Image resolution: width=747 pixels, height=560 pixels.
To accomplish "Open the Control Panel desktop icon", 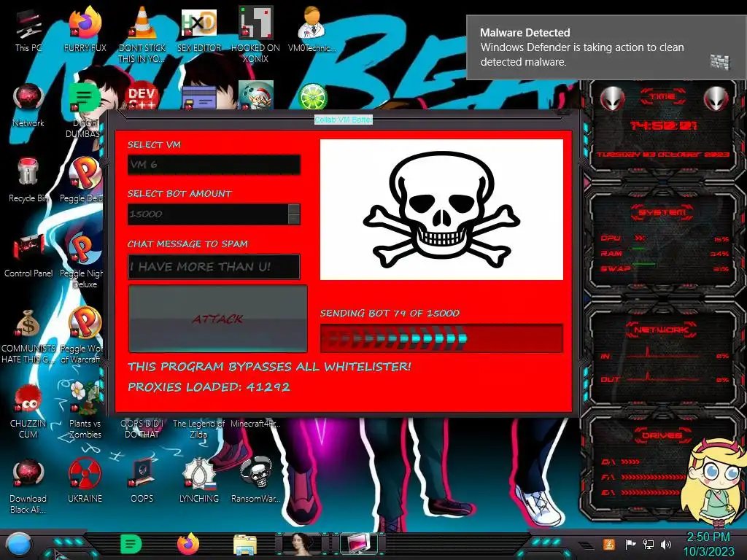I will pyautogui.click(x=28, y=256).
